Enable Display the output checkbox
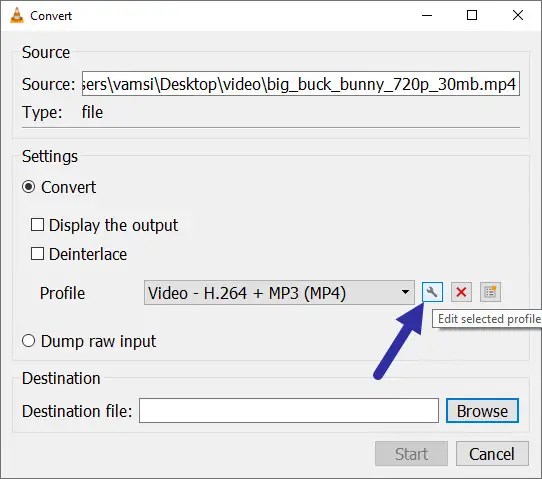Screen dimensions: 542x479 pyautogui.click(x=37, y=225)
